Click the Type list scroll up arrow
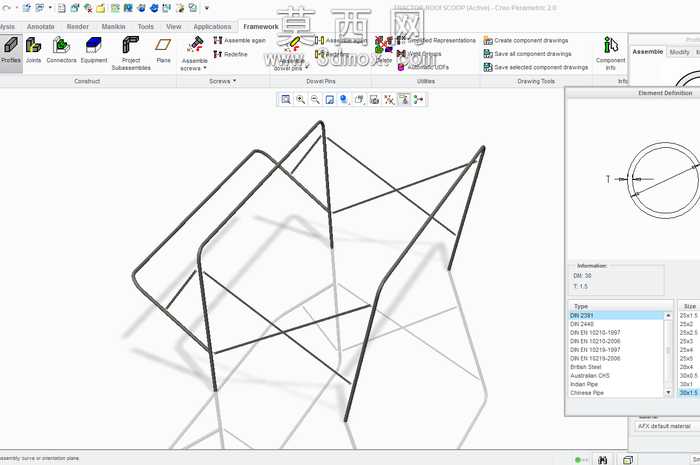700x465 pixels. click(668, 316)
